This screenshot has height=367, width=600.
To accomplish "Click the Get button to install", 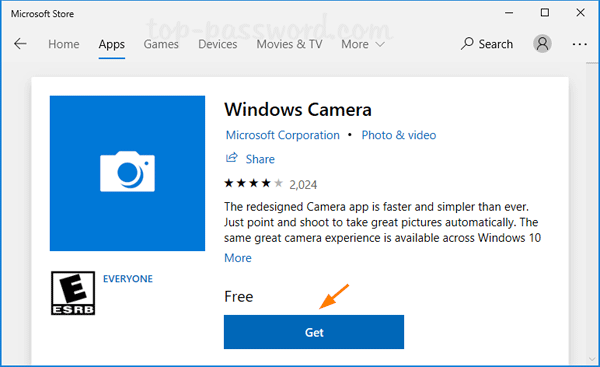I will (314, 332).
